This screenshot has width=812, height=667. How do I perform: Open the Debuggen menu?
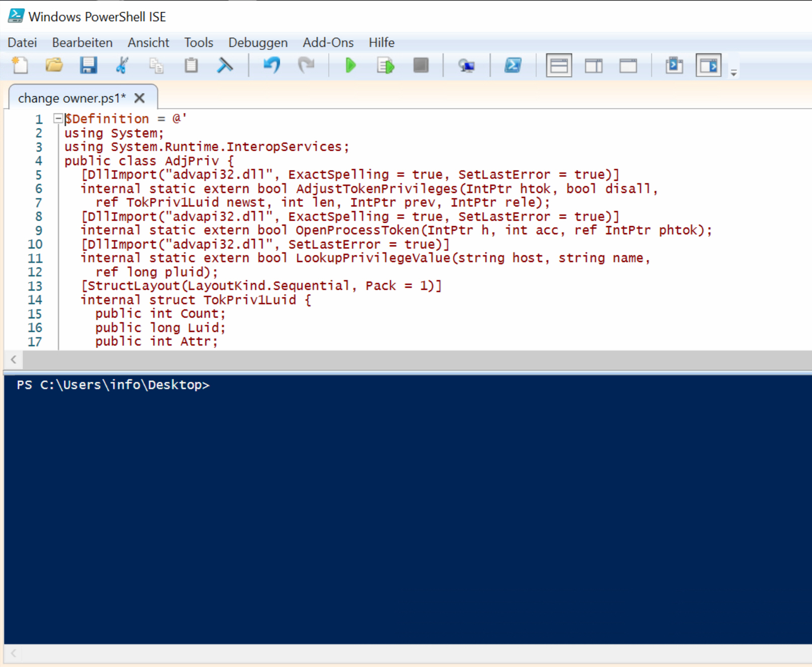click(x=258, y=43)
